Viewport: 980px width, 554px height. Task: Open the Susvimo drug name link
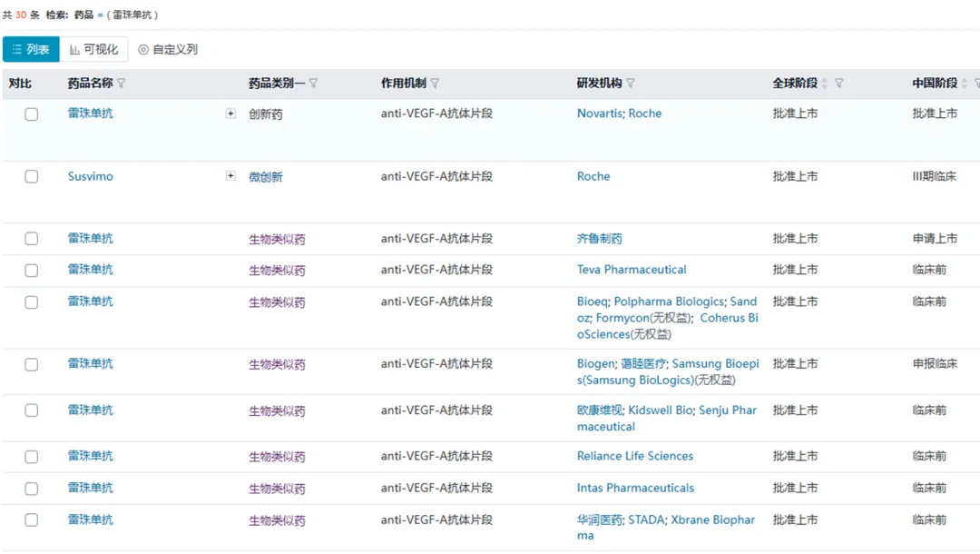91,176
